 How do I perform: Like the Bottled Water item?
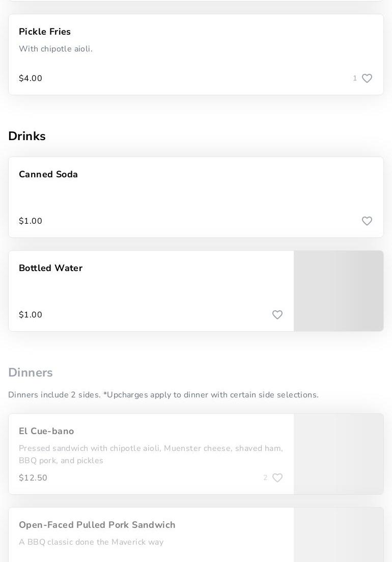point(277,315)
